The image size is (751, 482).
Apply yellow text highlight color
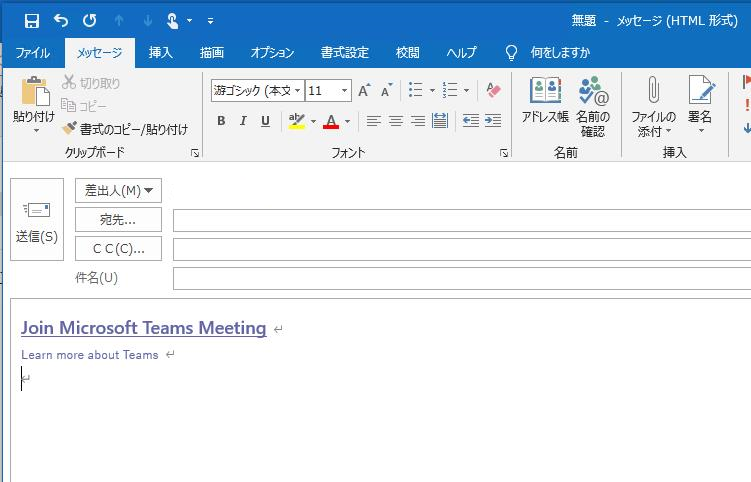pos(297,121)
